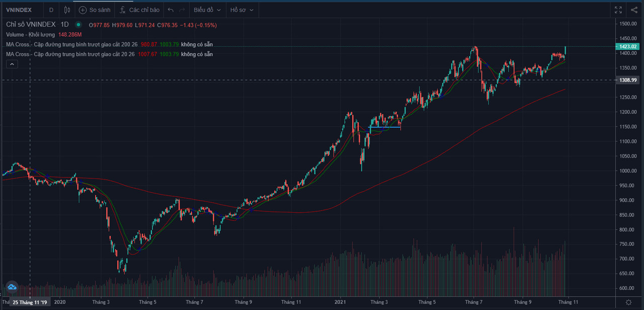Collapse the indicator legend with the chevron
The image size is (644, 310).
[11, 64]
